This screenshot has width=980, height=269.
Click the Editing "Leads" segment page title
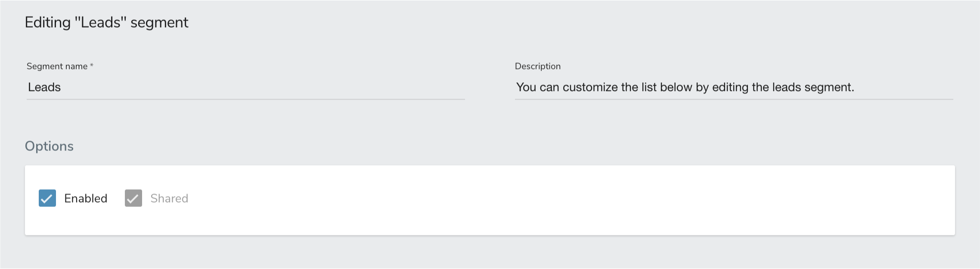(x=106, y=22)
